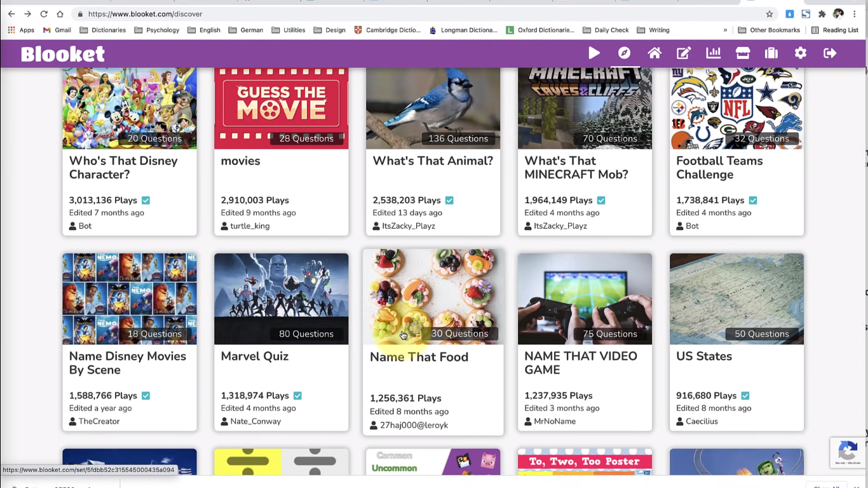The width and height of the screenshot is (868, 488).
Task: Open the Apps grid shortcut
Action: (21, 30)
